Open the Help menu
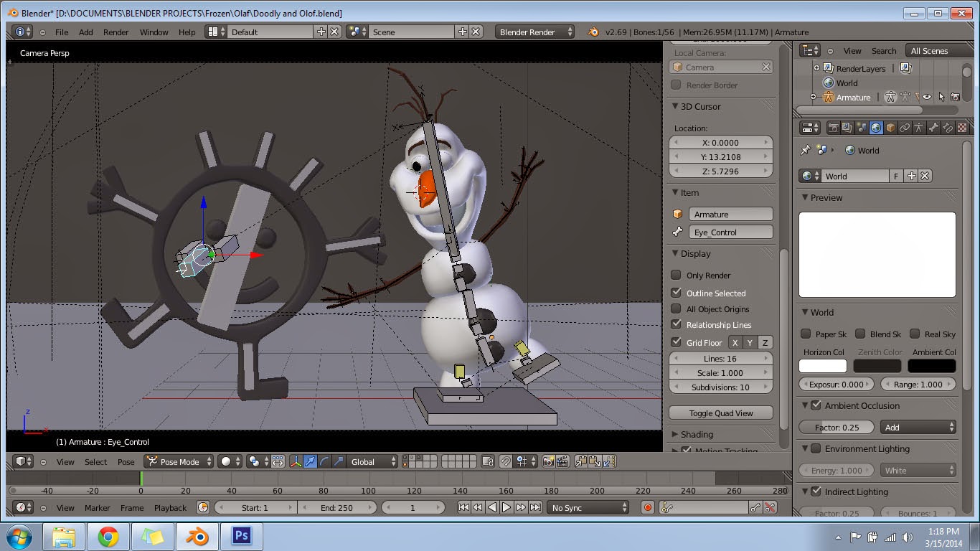980x551 pixels. click(x=187, y=32)
